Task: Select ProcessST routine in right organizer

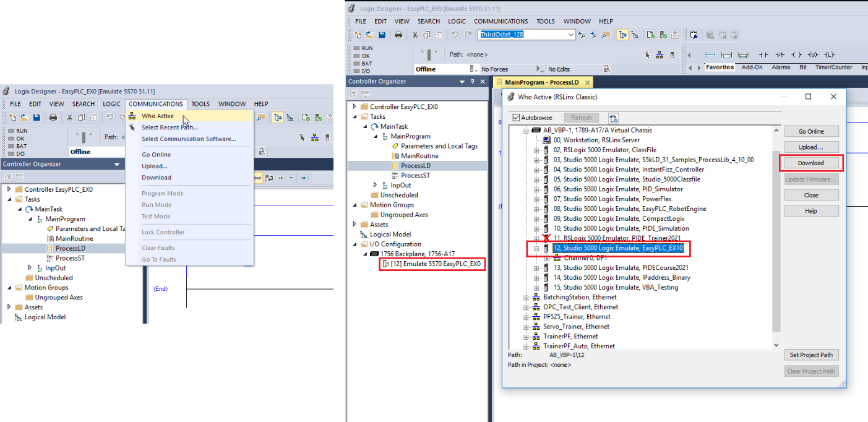Action: point(415,176)
